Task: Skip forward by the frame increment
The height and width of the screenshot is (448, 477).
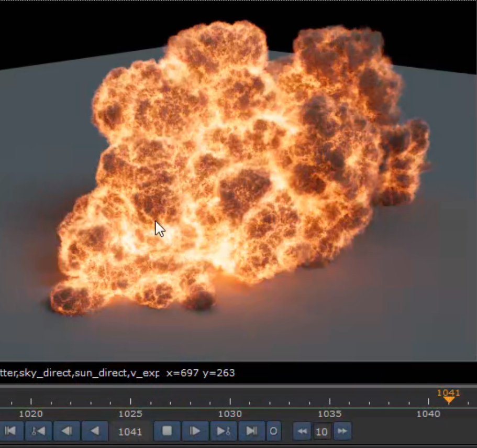Action: click(x=342, y=431)
